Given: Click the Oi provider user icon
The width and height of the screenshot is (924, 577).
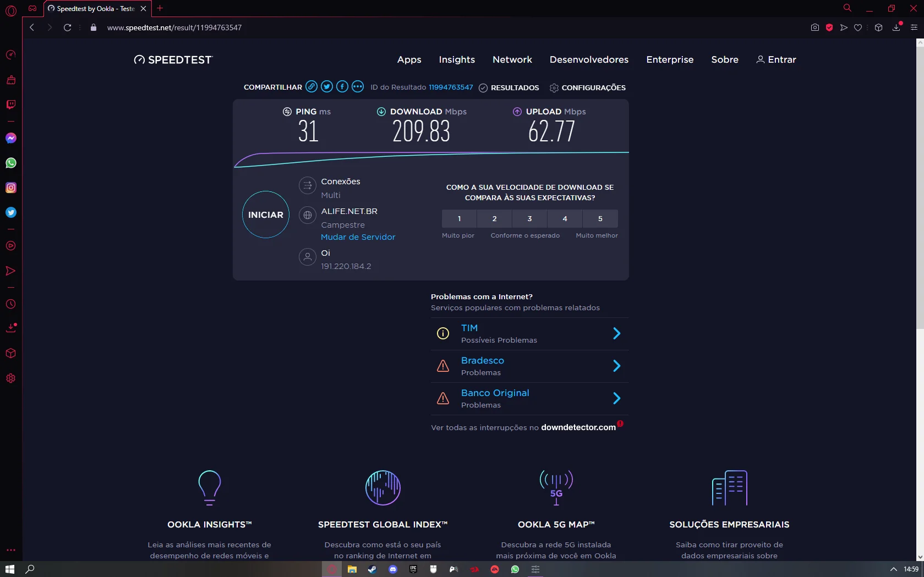Looking at the screenshot, I should 308,257.
